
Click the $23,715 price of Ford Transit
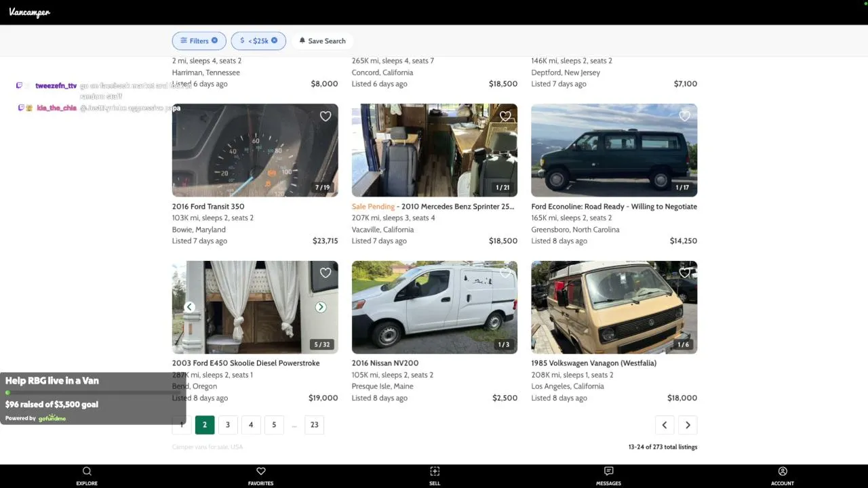(x=325, y=241)
